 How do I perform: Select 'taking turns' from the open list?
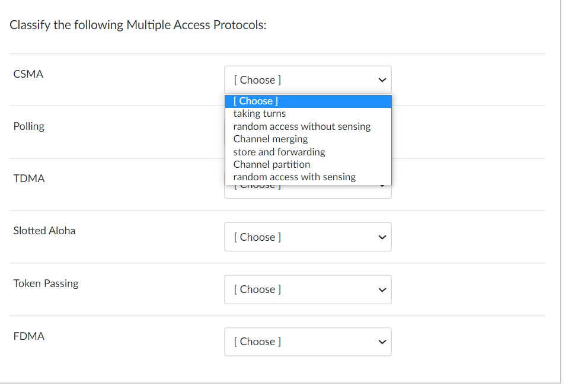pyautogui.click(x=260, y=113)
